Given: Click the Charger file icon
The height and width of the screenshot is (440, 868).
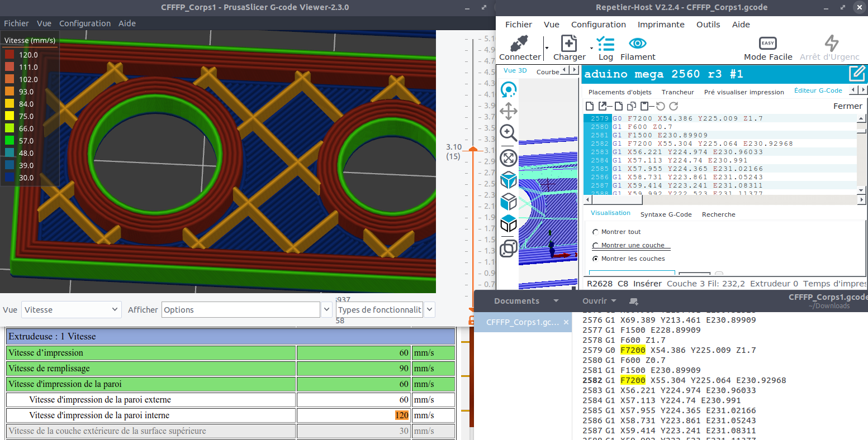Looking at the screenshot, I should tap(568, 44).
